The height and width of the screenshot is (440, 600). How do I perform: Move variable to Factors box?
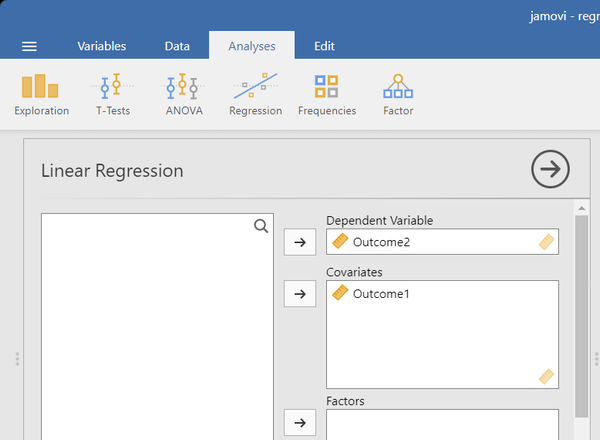click(300, 423)
